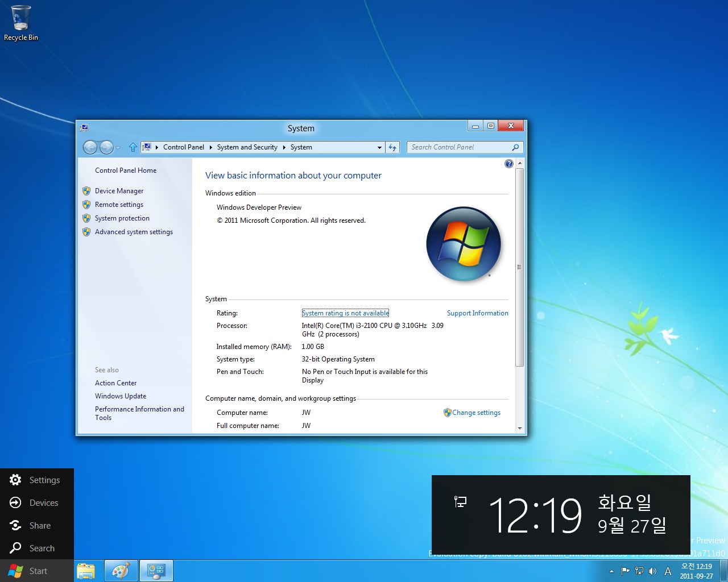The height and width of the screenshot is (582, 728).
Task: Open System protection
Action: click(x=122, y=218)
